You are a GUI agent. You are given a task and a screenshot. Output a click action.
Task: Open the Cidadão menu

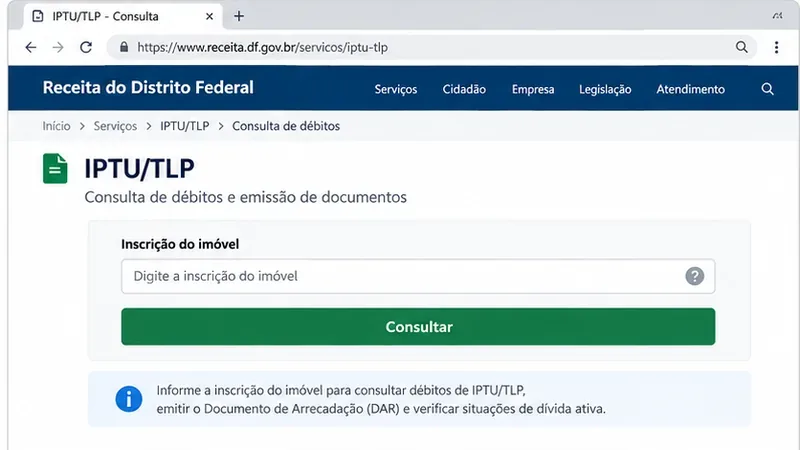coord(464,89)
